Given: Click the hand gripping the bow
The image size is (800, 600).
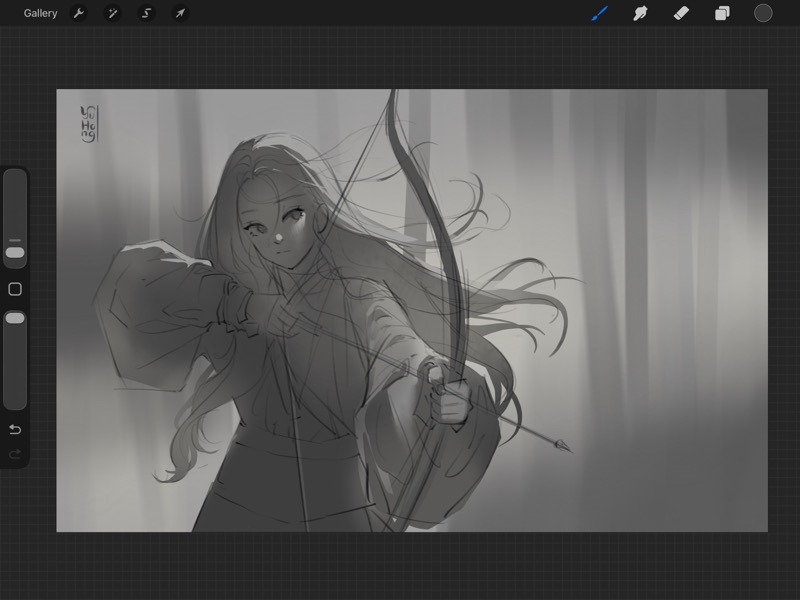Looking at the screenshot, I should pos(453,400).
